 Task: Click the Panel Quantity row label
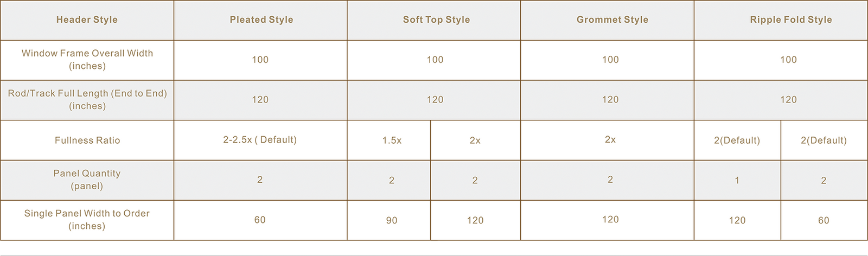(87, 180)
